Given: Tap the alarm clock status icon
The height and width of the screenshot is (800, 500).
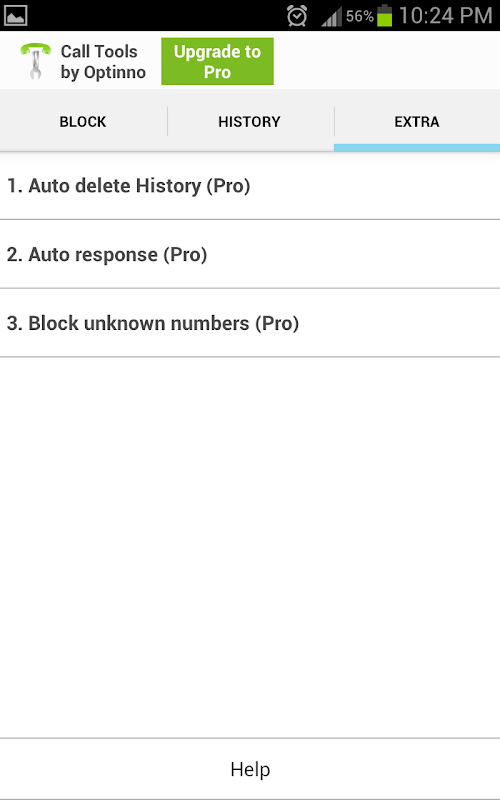Looking at the screenshot, I should point(297,16).
